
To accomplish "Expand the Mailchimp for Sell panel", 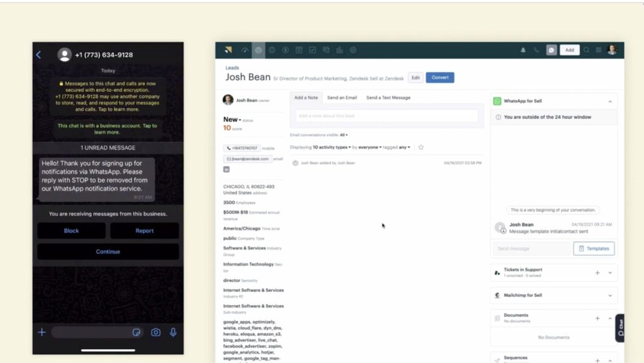I will click(x=610, y=295).
